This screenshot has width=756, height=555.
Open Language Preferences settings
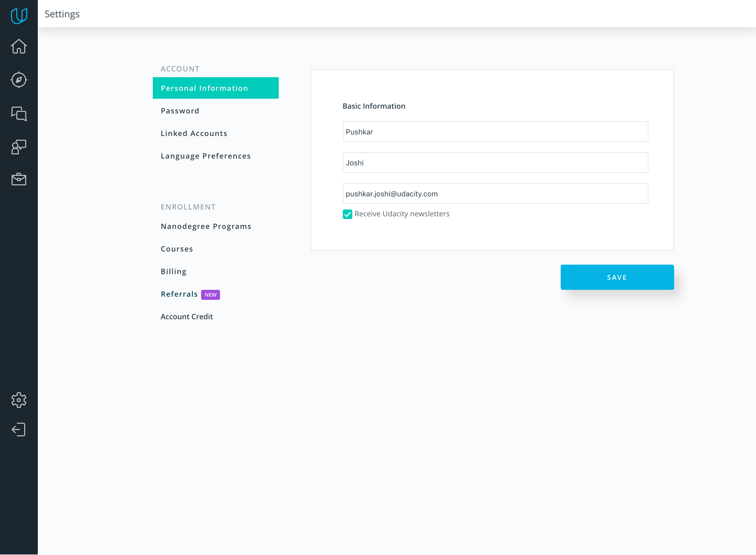(206, 156)
